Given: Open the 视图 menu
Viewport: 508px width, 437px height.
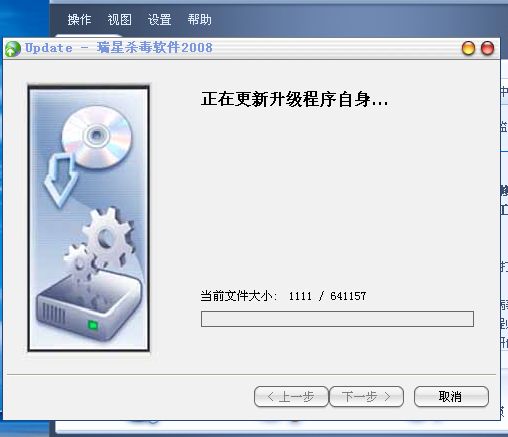Looking at the screenshot, I should [119, 20].
